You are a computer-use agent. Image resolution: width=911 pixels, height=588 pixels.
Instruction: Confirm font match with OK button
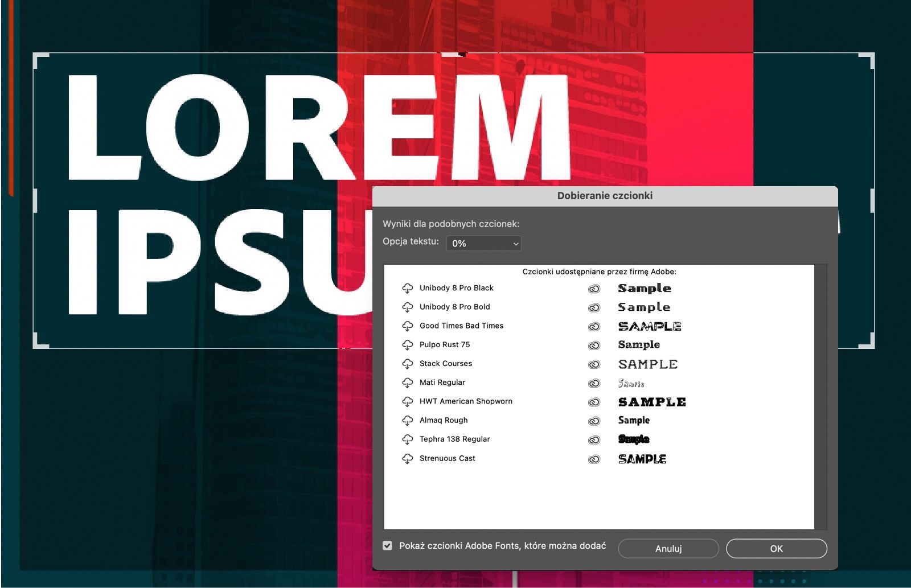(x=776, y=549)
